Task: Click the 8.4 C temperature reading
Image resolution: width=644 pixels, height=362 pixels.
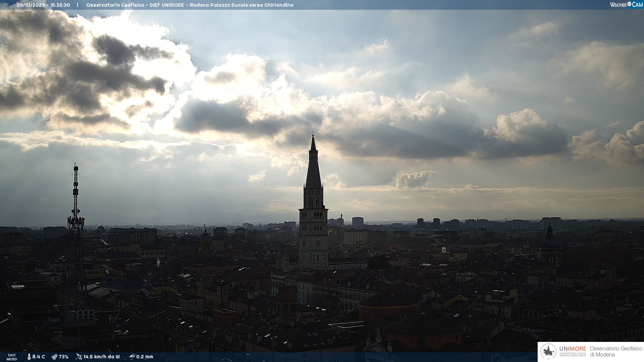Action: (x=39, y=357)
